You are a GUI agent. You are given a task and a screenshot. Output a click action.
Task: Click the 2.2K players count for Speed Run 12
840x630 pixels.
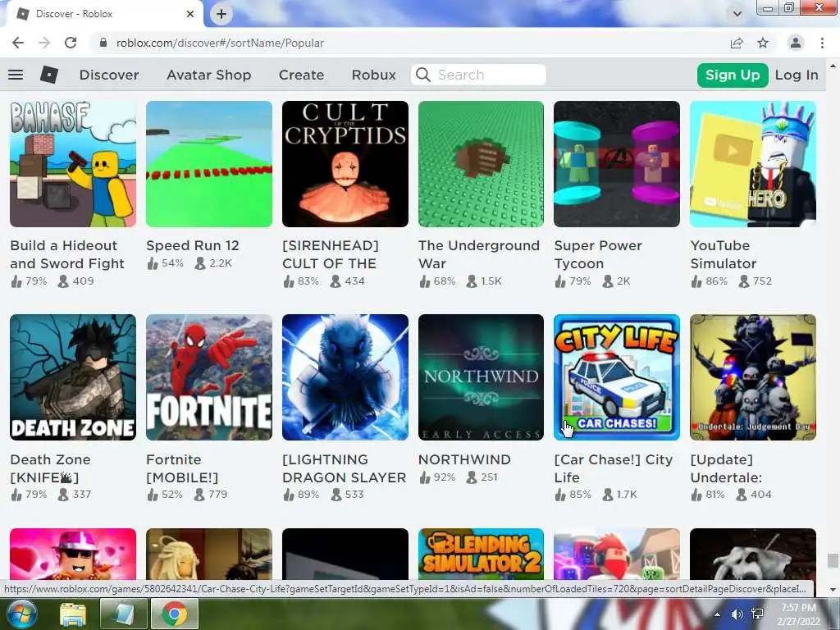pos(214,263)
